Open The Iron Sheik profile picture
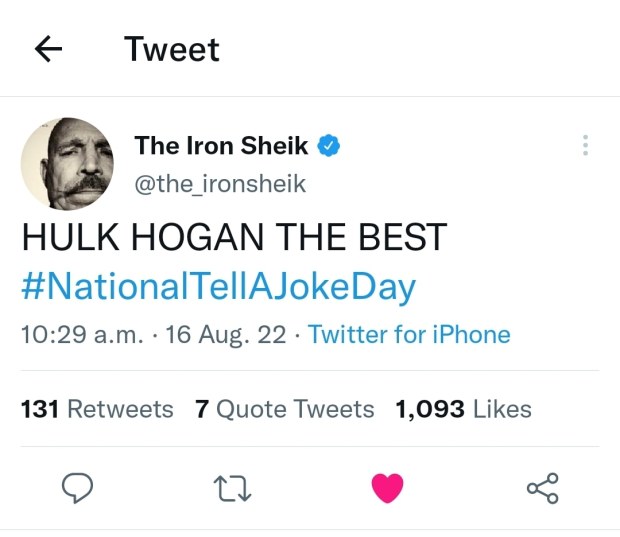Screen dimensions: 620x537 66,162
